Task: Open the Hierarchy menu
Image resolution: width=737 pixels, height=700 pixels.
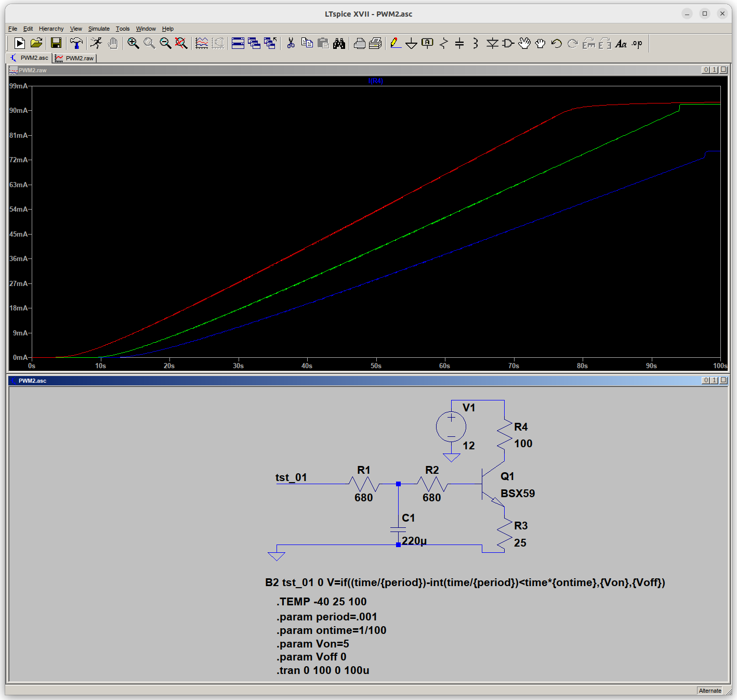Action: (51, 29)
